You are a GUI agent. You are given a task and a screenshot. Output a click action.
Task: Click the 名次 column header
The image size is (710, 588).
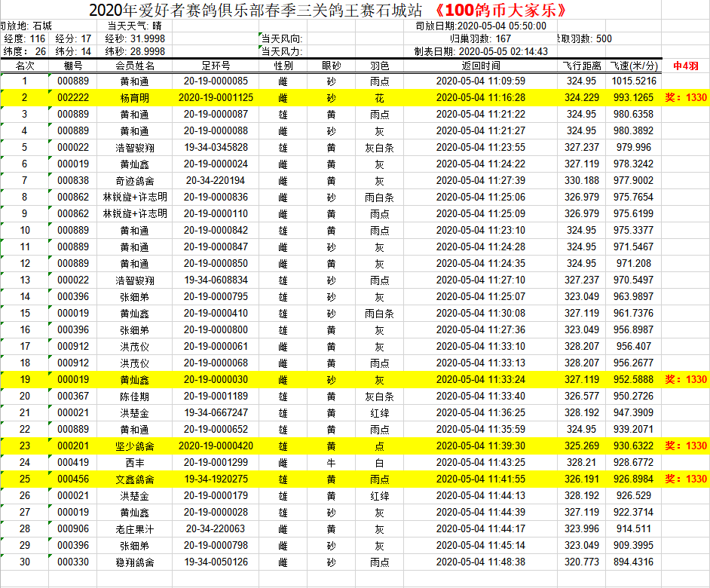coord(25,66)
